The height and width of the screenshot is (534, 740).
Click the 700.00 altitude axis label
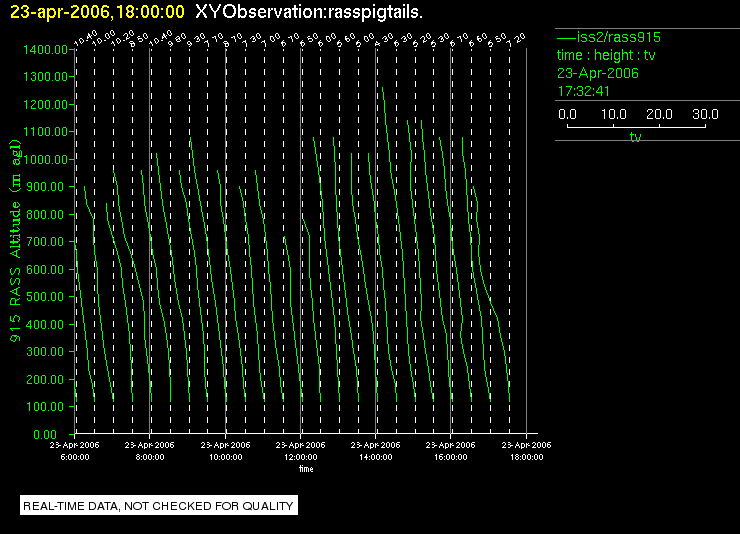(x=48, y=242)
